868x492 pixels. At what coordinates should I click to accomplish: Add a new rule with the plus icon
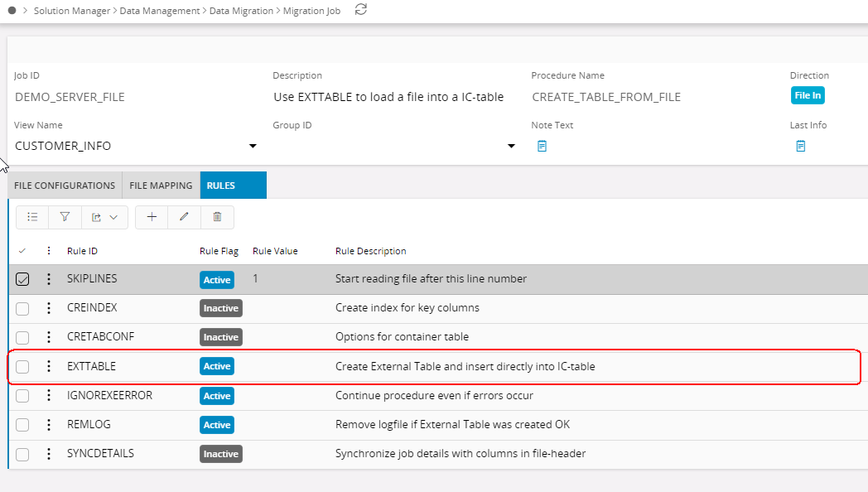click(152, 217)
